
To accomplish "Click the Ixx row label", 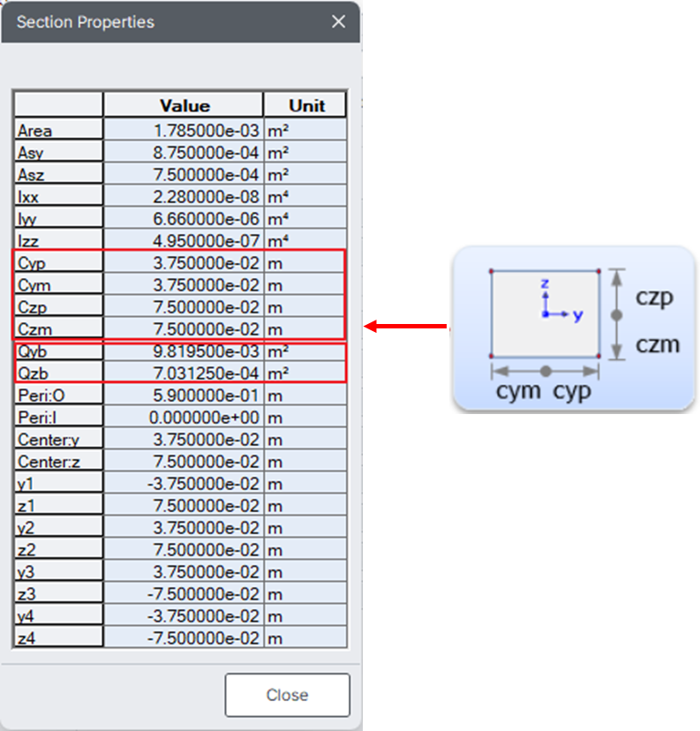I will pyautogui.click(x=58, y=196).
